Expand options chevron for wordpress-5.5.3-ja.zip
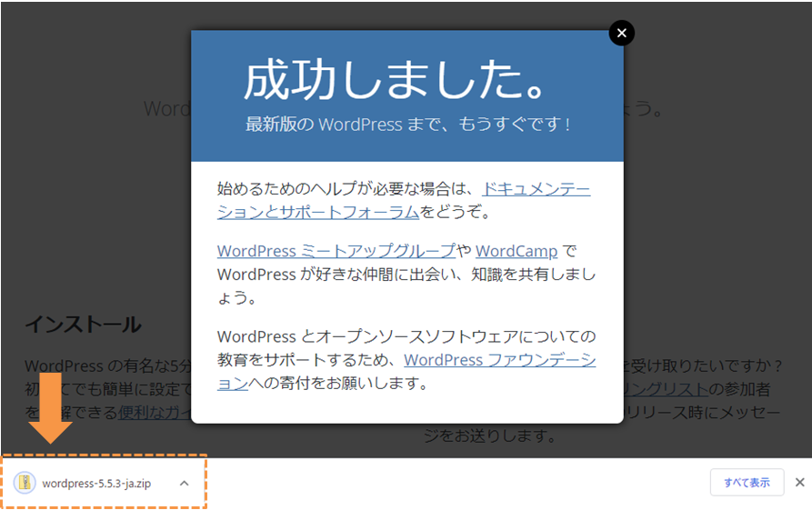Viewport: 812px width, 510px height. coord(184,484)
